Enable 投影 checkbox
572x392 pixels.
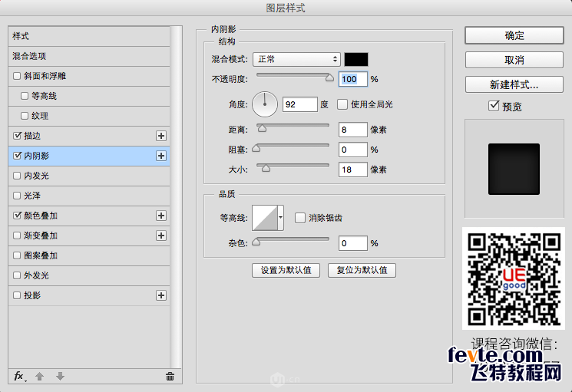click(17, 295)
